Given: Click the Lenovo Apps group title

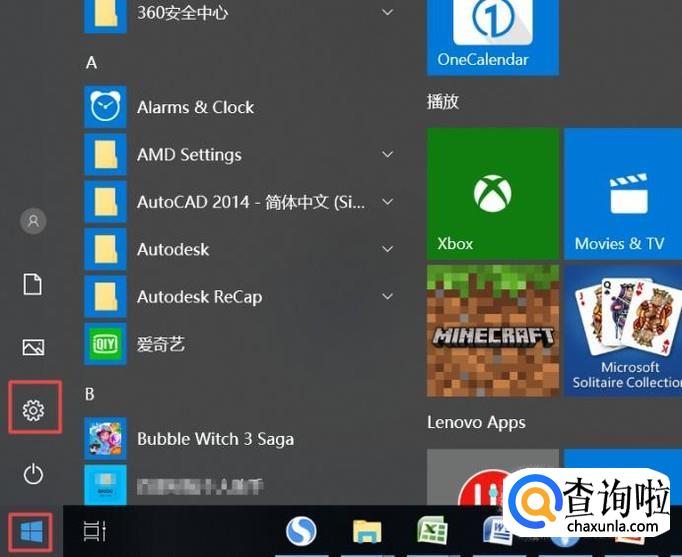Looking at the screenshot, I should point(476,423).
